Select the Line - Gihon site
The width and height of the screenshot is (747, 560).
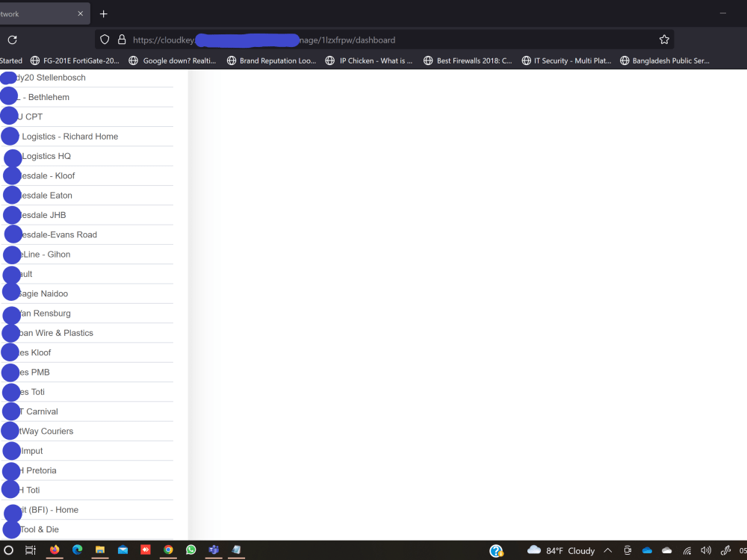pyautogui.click(x=87, y=255)
